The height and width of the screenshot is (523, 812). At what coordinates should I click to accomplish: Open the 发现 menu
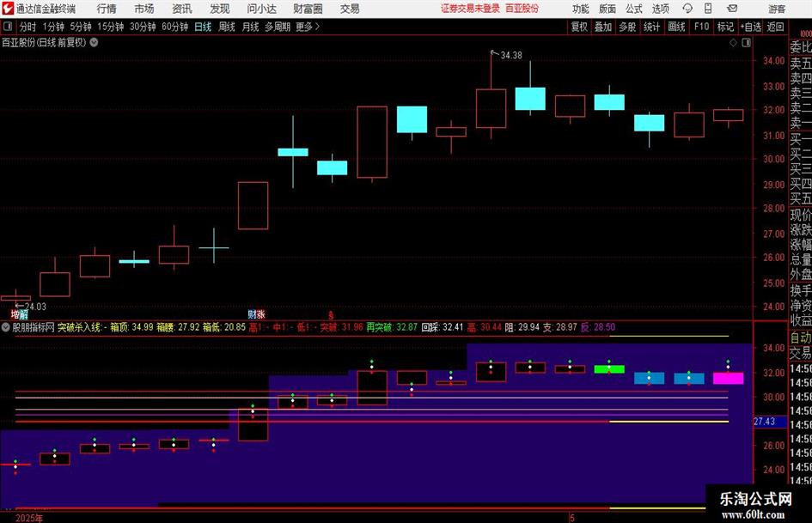point(220,9)
